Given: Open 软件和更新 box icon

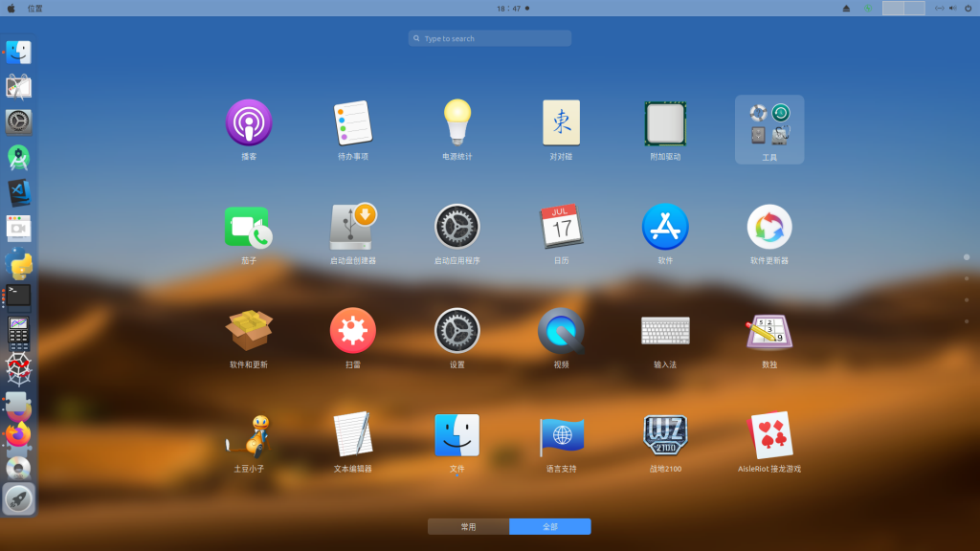Looking at the screenshot, I should (x=249, y=331).
